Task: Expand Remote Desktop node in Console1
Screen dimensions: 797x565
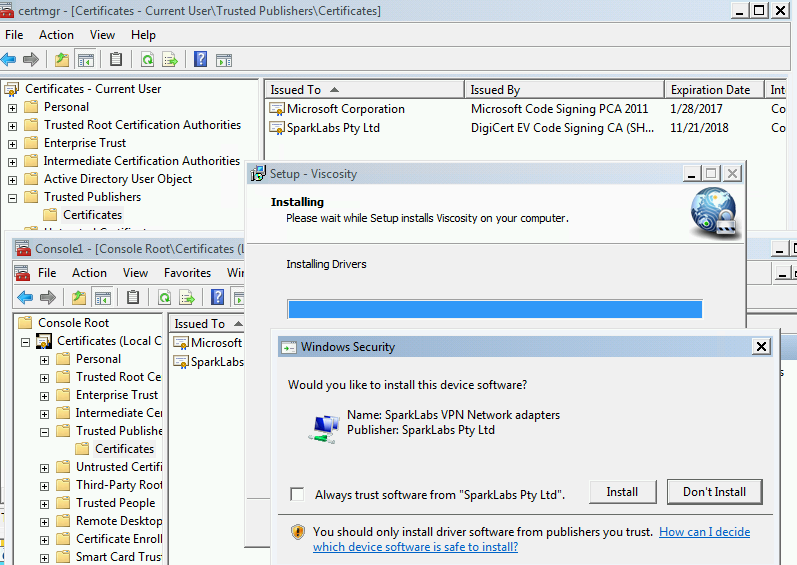Action: [x=45, y=522]
